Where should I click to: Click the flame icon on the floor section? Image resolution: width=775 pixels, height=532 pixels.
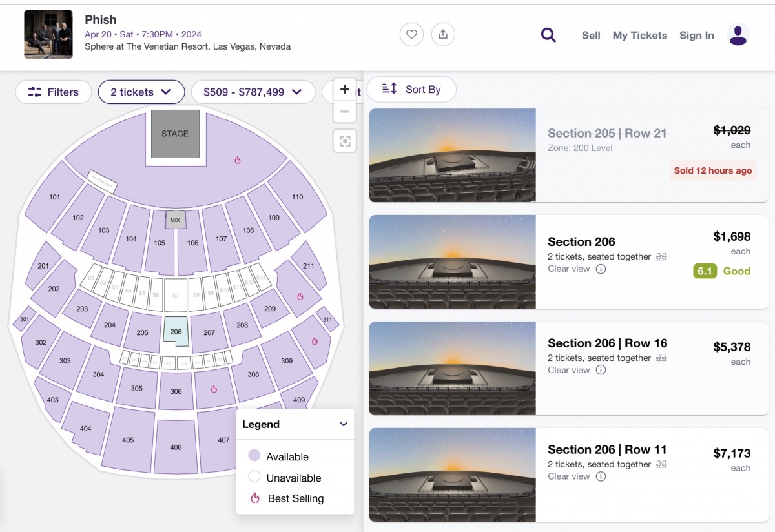click(238, 160)
